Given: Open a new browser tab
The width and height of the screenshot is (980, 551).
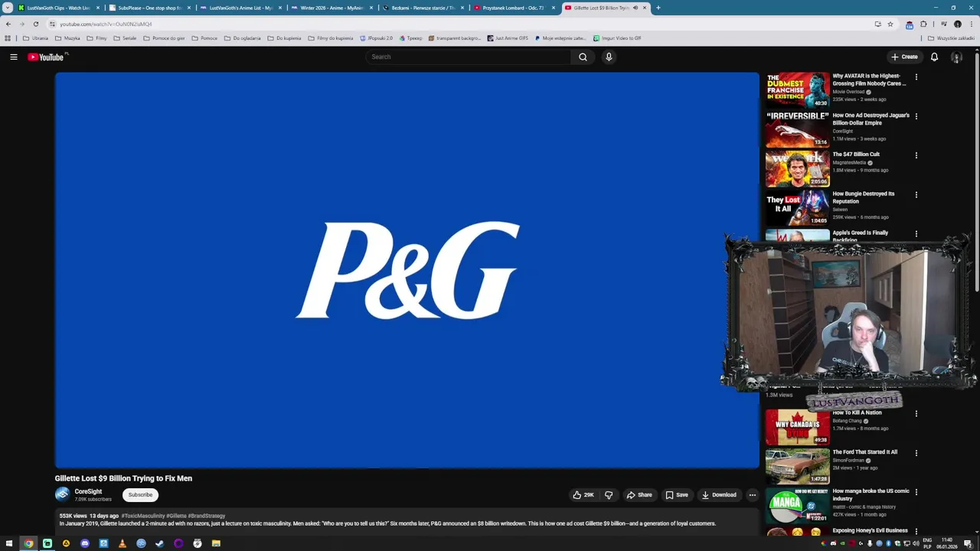Looking at the screenshot, I should (658, 8).
